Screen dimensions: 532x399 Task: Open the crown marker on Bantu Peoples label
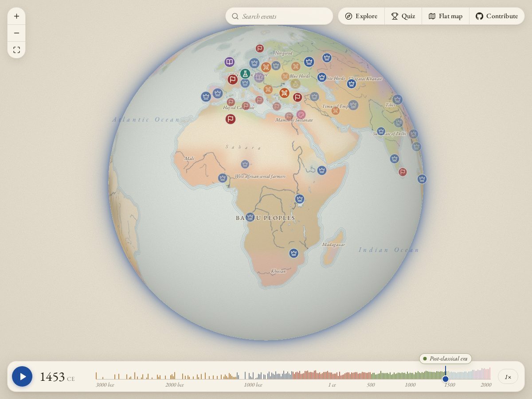coord(250,217)
